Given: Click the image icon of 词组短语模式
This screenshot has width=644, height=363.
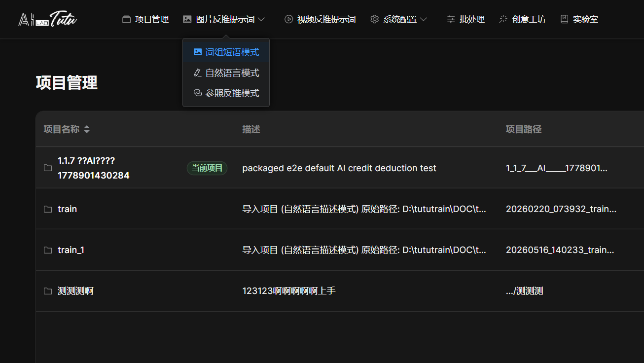Looking at the screenshot, I should [198, 52].
